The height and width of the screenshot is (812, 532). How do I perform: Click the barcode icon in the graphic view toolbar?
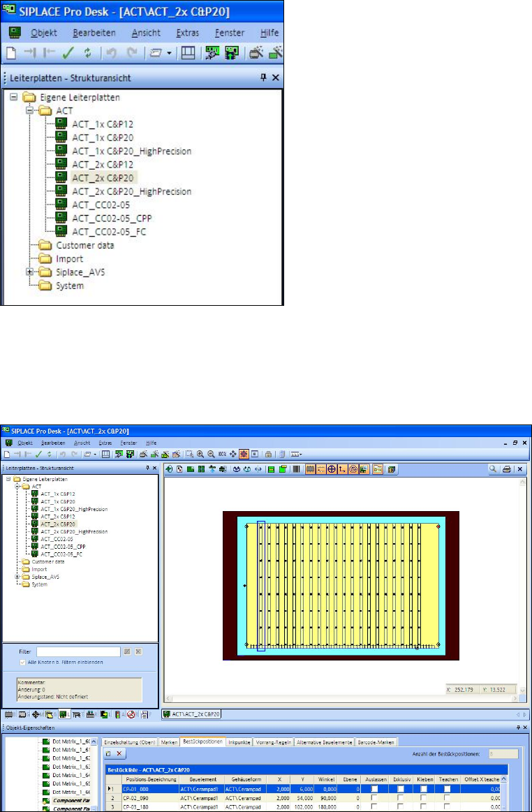(297, 469)
